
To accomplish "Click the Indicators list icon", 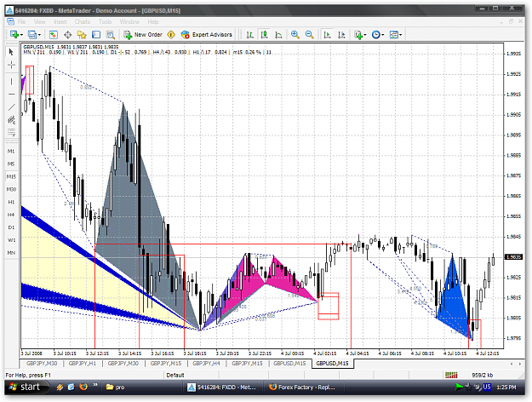I will coord(358,35).
